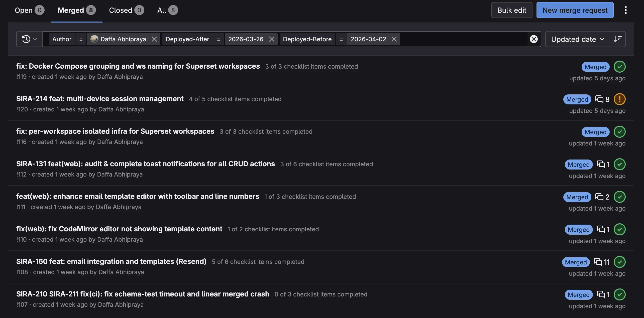Click empty area of the filter search field
Screen dimensions: 644x318
coord(464,39)
